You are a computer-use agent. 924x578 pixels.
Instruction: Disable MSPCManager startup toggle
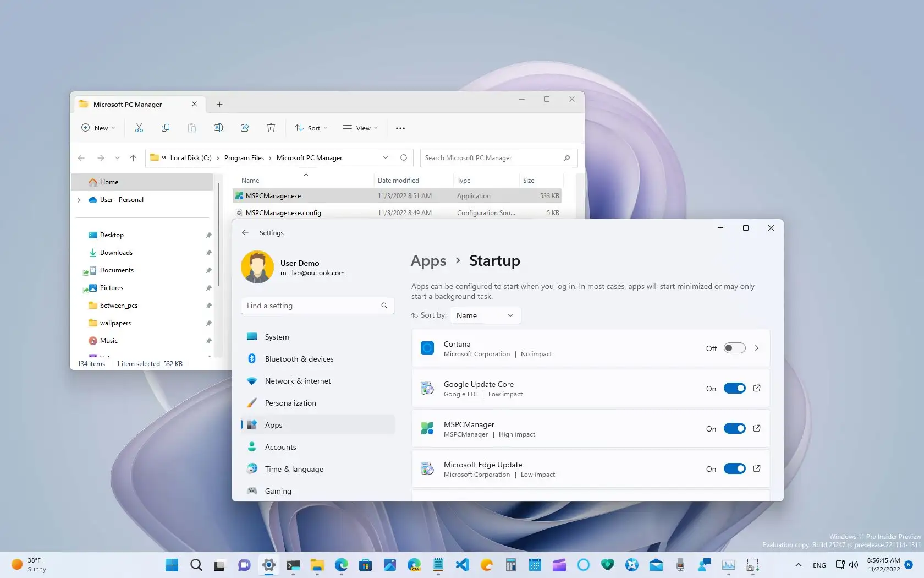pyautogui.click(x=734, y=428)
